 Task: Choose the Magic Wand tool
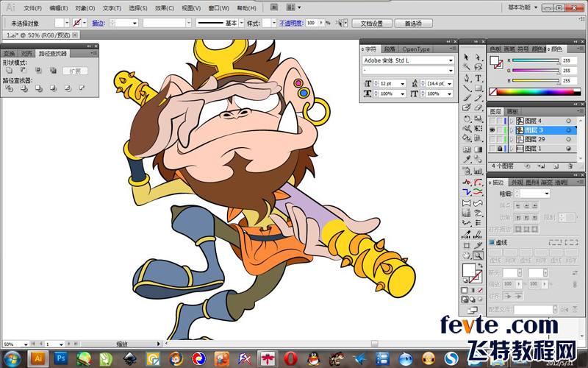click(467, 67)
